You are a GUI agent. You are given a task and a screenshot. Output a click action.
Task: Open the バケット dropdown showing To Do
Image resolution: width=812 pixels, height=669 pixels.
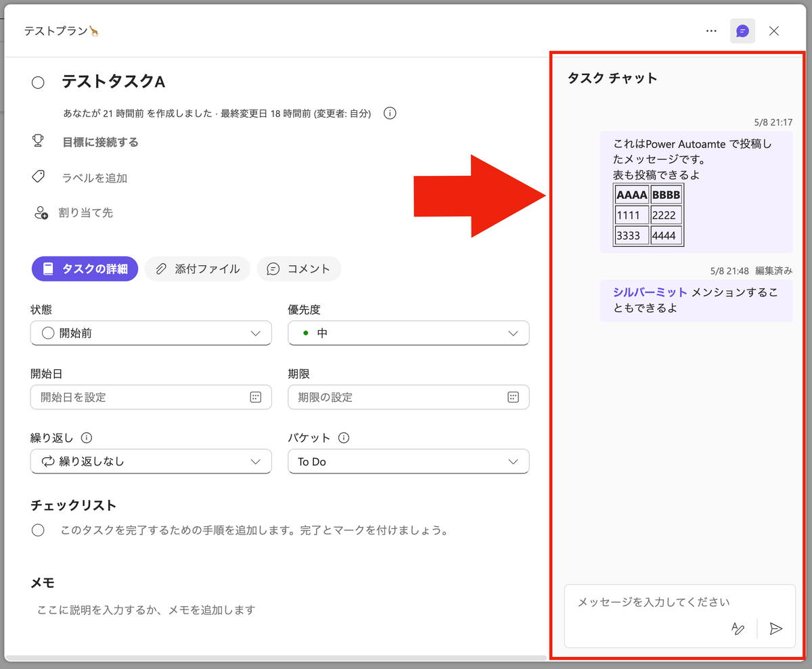point(409,461)
